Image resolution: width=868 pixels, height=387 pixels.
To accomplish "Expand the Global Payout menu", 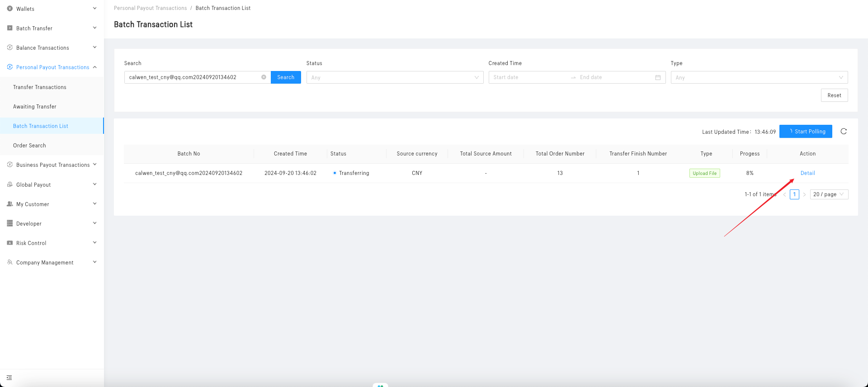I will (52, 184).
